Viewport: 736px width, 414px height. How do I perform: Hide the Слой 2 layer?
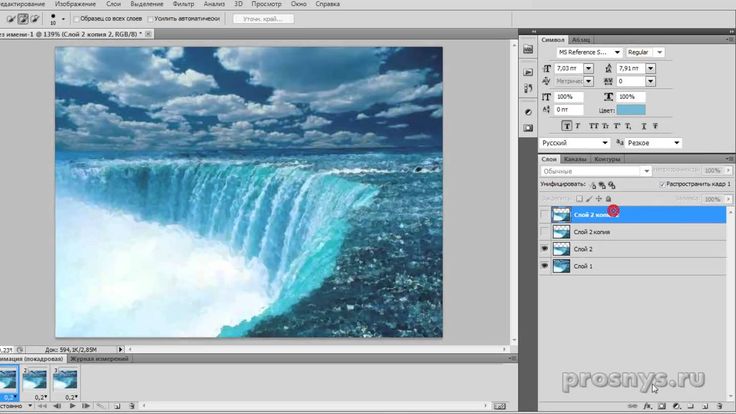click(x=544, y=249)
